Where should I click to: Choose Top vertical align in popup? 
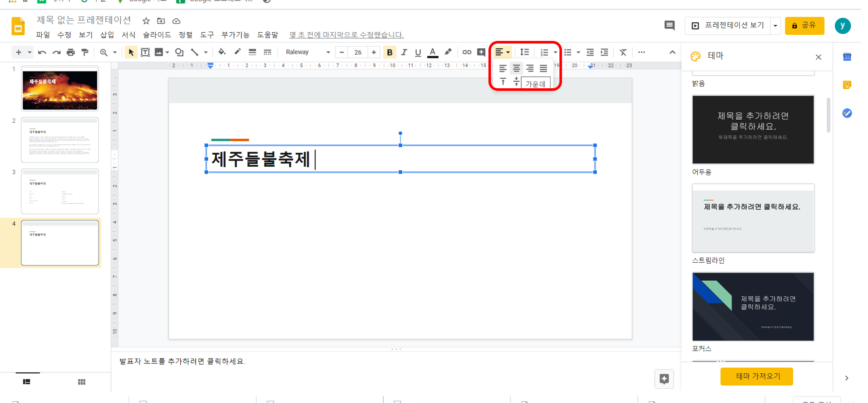[x=503, y=81]
